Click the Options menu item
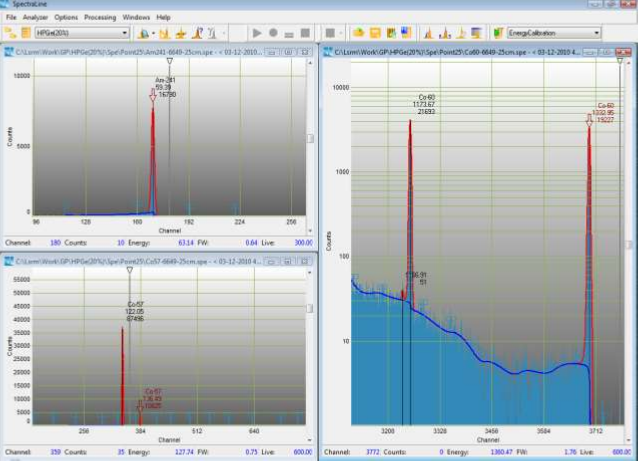Screen dimensions: 638x461 coord(66,17)
